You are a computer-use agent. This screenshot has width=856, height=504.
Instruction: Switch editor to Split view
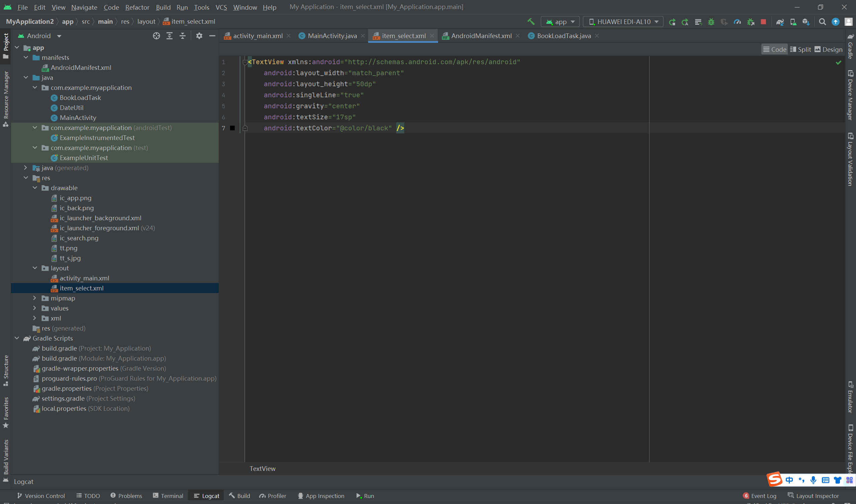click(800, 49)
